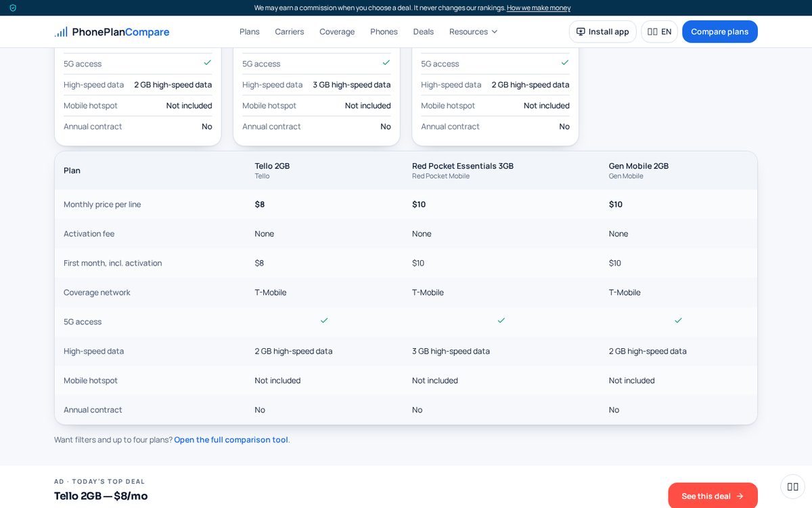This screenshot has height=508, width=812.
Task: Click the arrow icon in See this deal
Action: [x=740, y=496]
